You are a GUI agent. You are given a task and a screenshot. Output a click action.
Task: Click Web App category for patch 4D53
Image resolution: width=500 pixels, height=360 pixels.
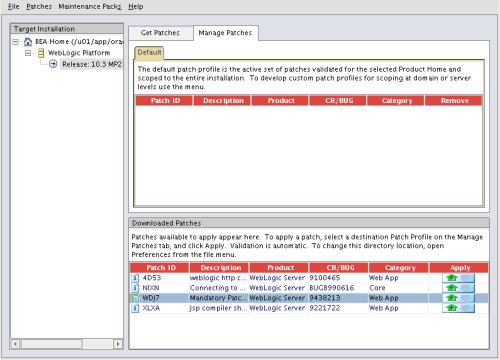[384, 278]
